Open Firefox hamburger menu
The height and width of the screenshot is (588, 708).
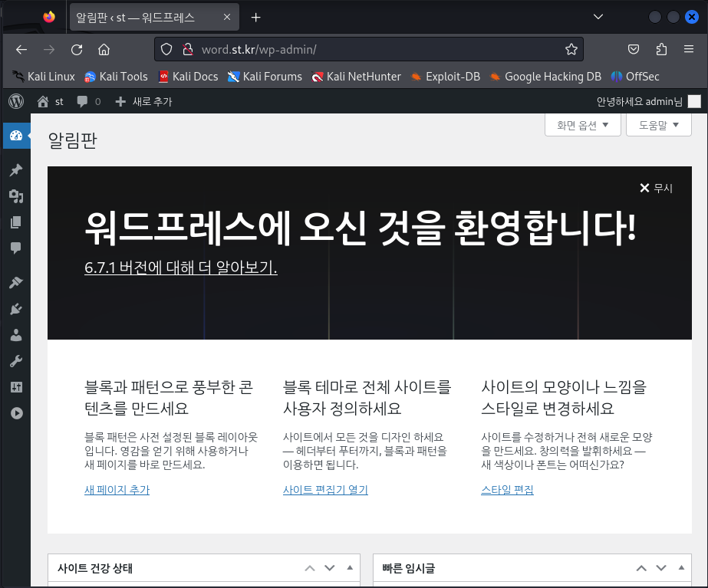click(x=689, y=49)
